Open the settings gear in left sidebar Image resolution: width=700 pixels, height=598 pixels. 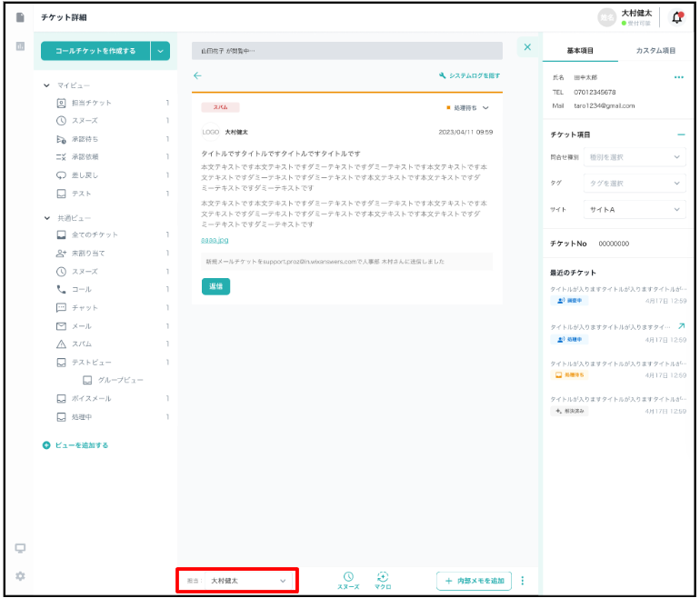click(x=20, y=576)
